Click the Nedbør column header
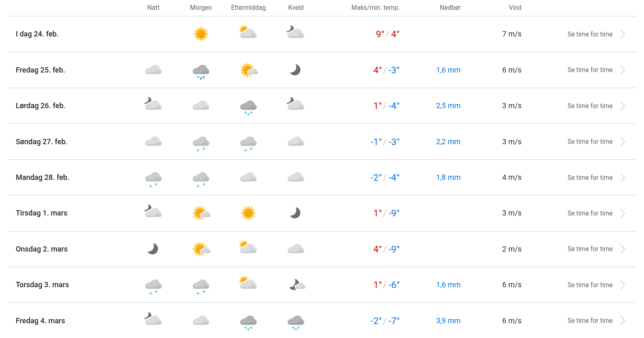The width and height of the screenshot is (644, 338). coord(450,7)
